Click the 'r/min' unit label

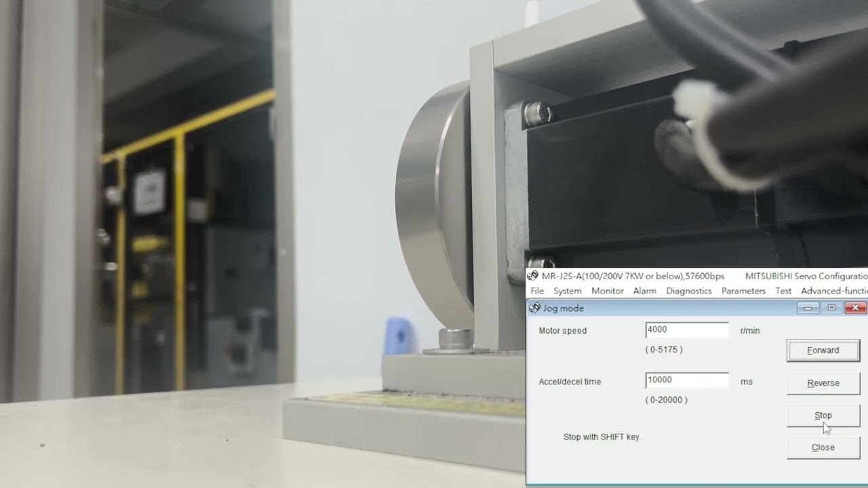[x=750, y=331]
